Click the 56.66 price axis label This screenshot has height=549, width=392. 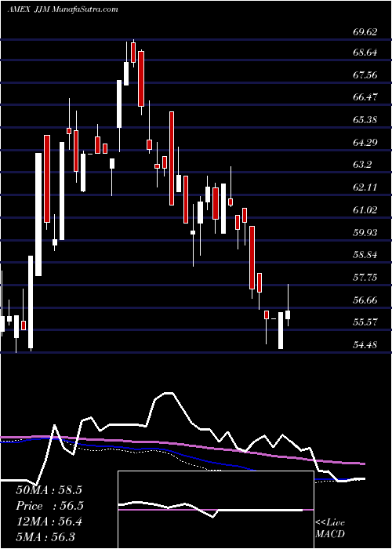tap(365, 300)
